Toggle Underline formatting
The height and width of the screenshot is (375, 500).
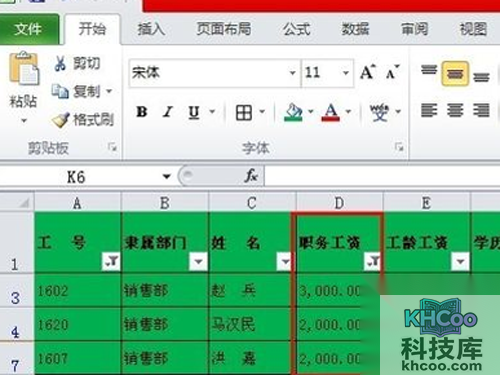click(194, 112)
